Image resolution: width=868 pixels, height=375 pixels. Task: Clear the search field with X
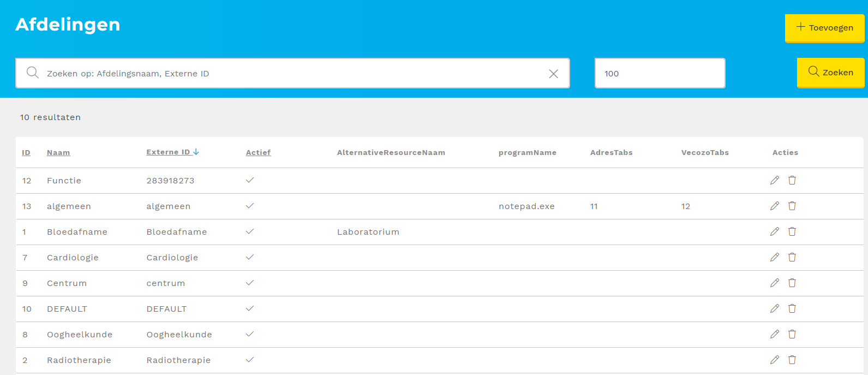553,74
